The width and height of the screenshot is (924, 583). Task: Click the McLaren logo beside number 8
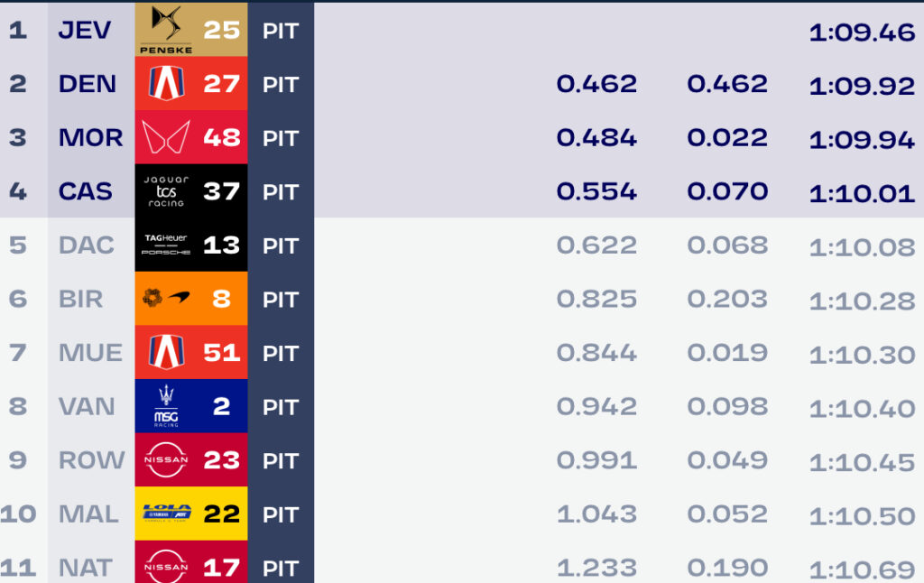[x=166, y=299]
